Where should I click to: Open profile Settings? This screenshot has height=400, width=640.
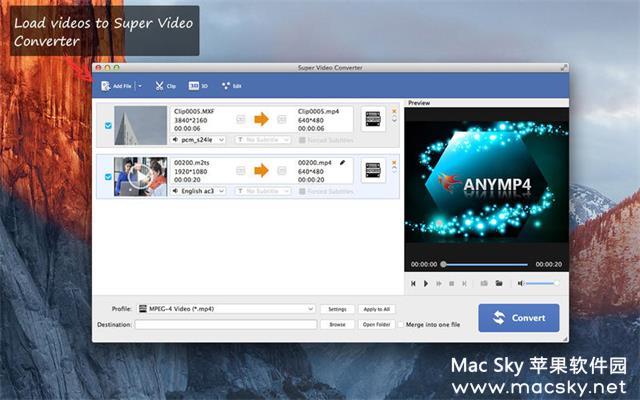pyautogui.click(x=337, y=309)
